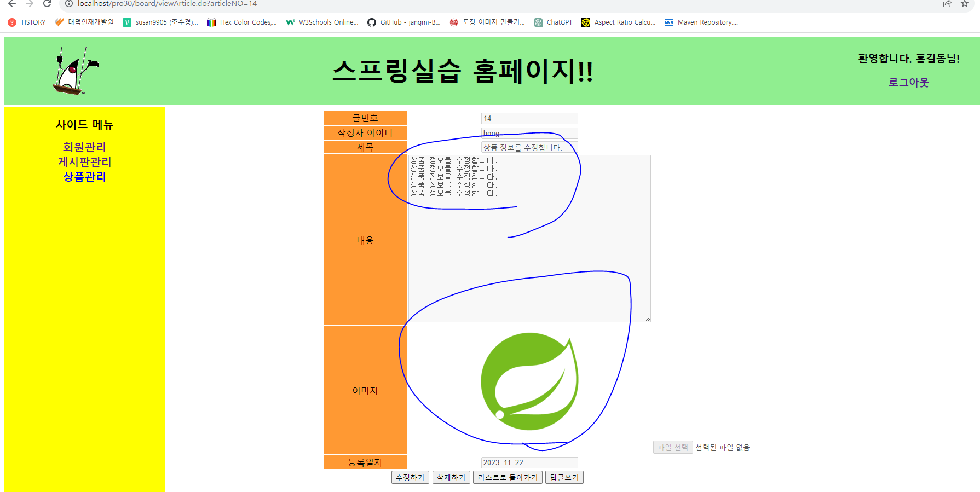The height and width of the screenshot is (492, 980).
Task: Click the 작성자 아이디 field showing hong
Action: pyautogui.click(x=529, y=133)
